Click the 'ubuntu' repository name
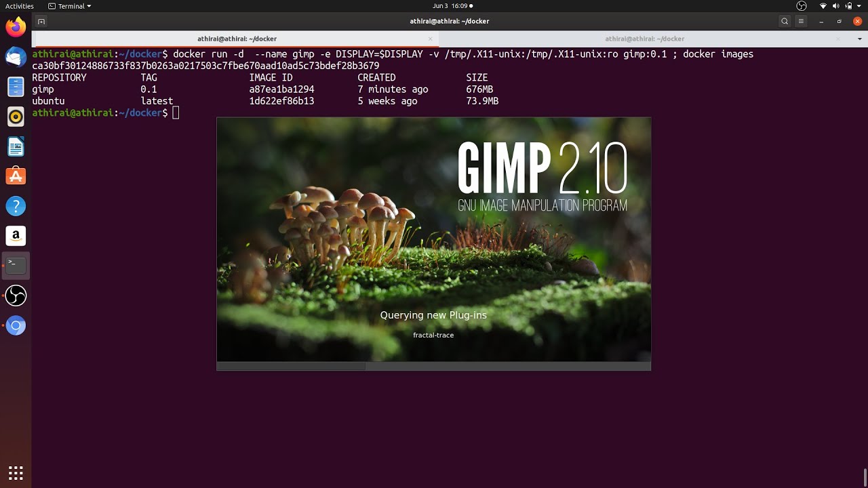This screenshot has width=868, height=488. pos(48,101)
